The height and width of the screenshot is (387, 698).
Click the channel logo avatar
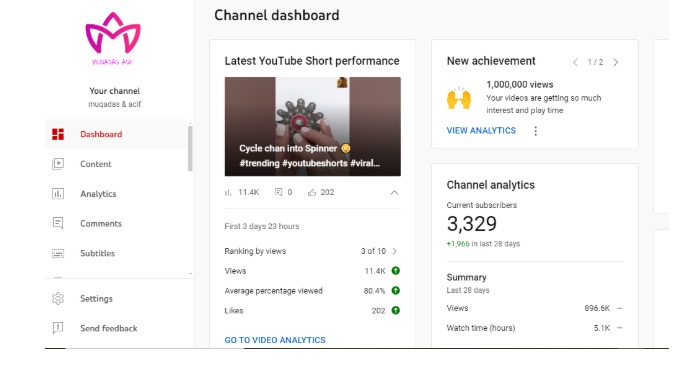pyautogui.click(x=113, y=38)
